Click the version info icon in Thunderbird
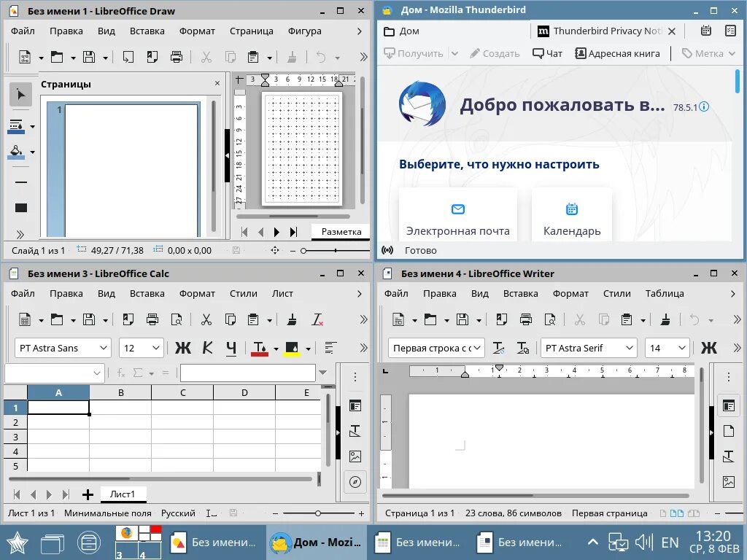The image size is (747, 560). (x=704, y=106)
